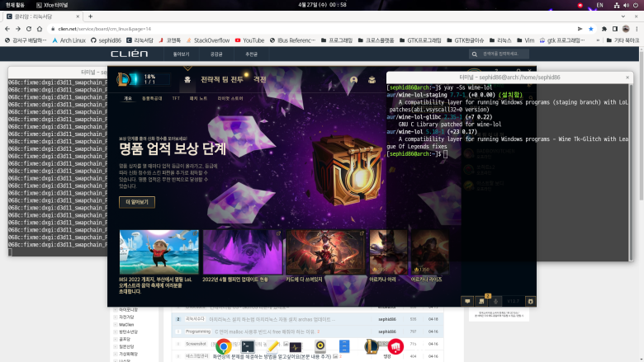Click the CLIEN logo

click(129, 54)
